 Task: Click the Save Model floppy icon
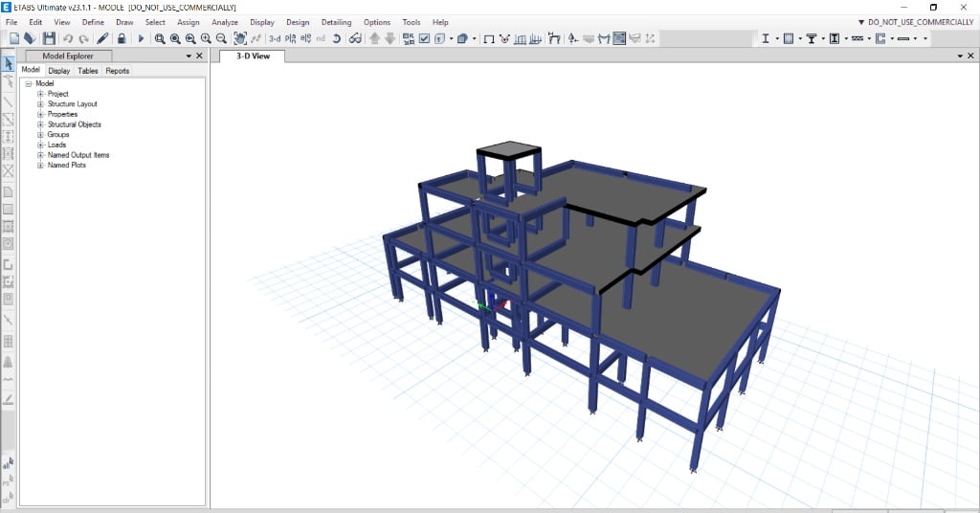[49, 38]
